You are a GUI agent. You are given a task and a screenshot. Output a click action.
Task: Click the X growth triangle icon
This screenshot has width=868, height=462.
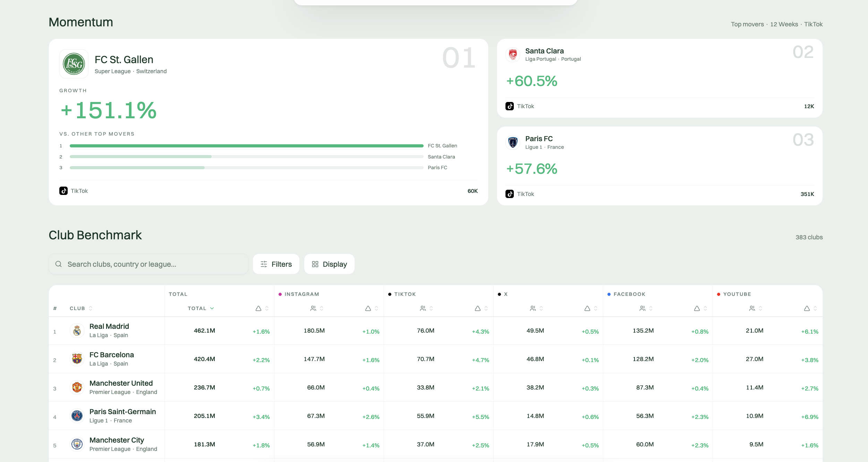point(587,308)
